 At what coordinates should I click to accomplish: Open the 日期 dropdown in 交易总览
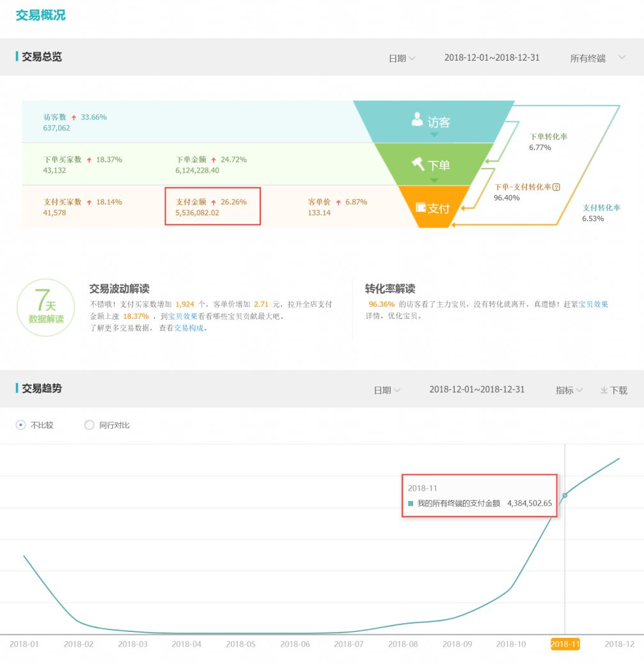pos(401,57)
